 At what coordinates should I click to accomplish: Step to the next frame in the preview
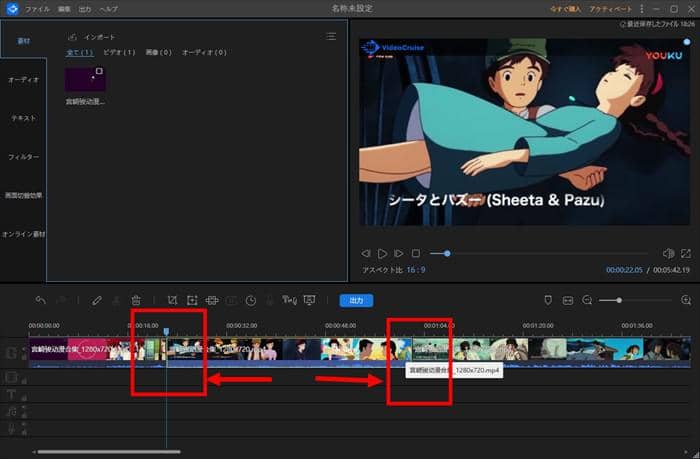tap(399, 253)
